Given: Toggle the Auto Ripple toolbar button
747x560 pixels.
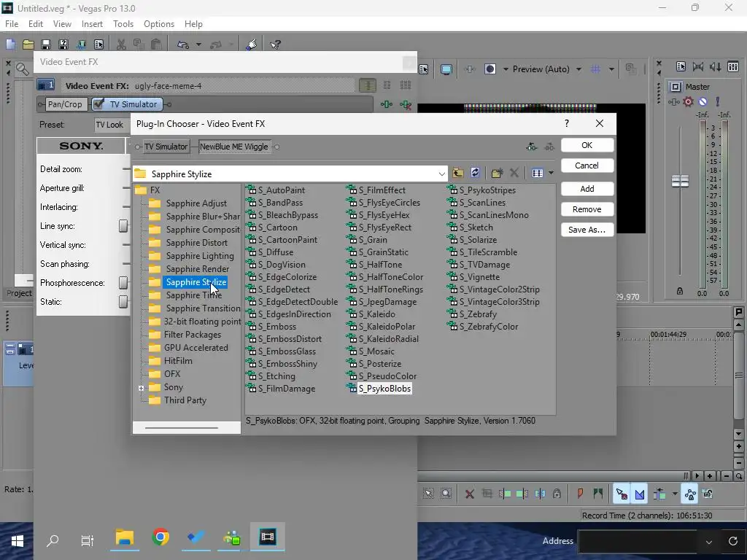Looking at the screenshot, I should [x=659, y=494].
